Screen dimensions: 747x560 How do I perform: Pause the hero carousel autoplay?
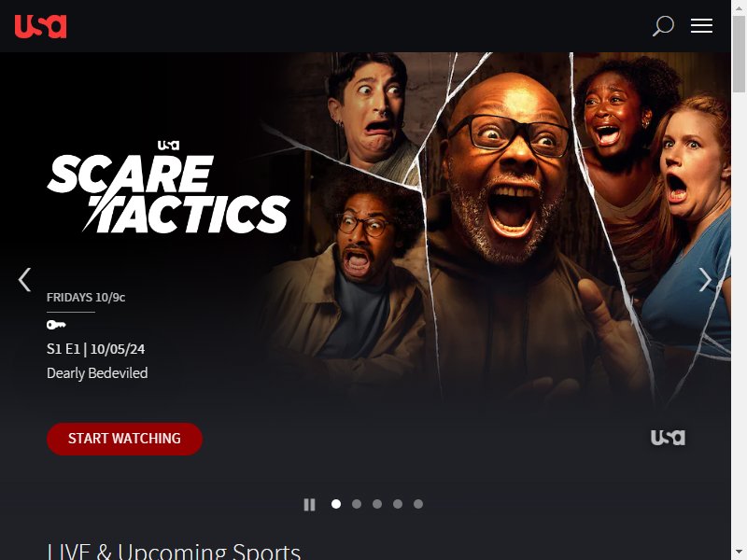pos(309,504)
